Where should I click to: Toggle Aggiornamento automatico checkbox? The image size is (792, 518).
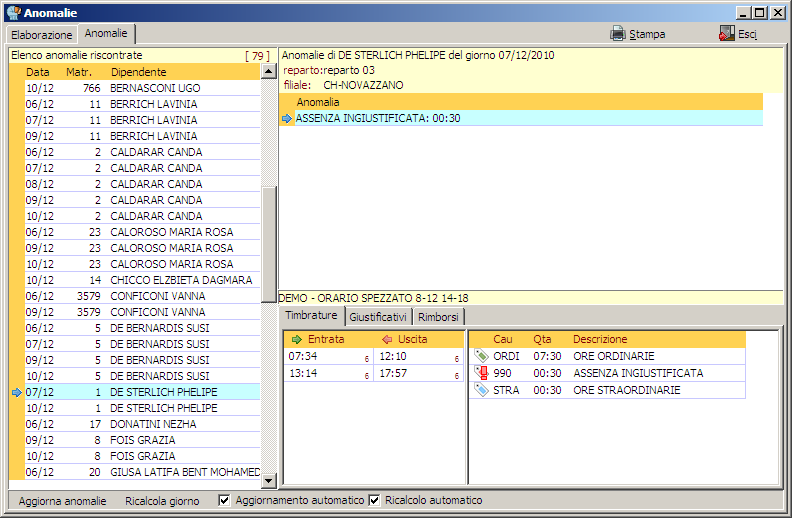coord(224,500)
